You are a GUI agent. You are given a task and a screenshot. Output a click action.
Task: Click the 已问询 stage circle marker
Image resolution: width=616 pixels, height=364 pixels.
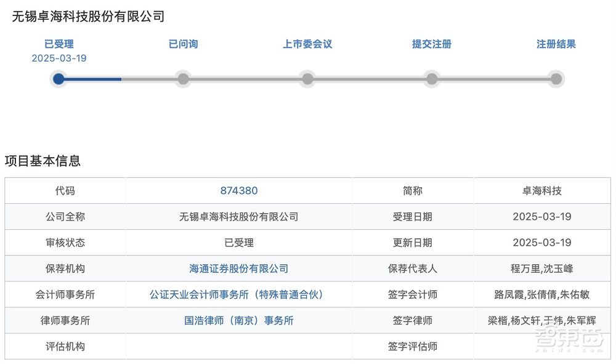click(x=184, y=78)
